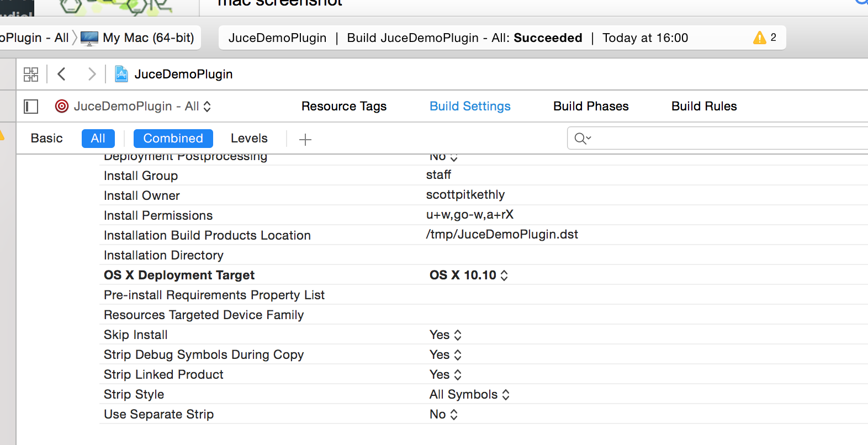Toggle the project navigator sidebar icon
This screenshot has height=445, width=868.
(x=31, y=107)
